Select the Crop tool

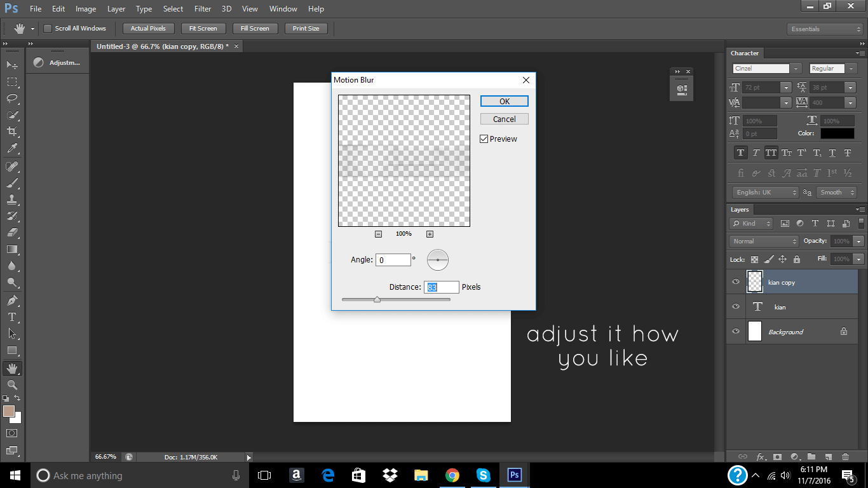pos(12,132)
